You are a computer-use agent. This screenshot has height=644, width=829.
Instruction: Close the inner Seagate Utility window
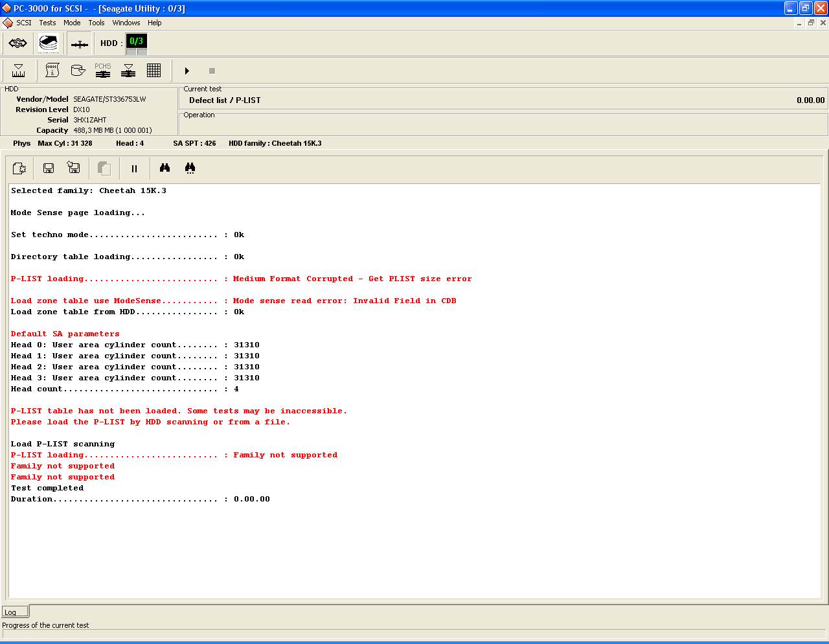pos(823,23)
